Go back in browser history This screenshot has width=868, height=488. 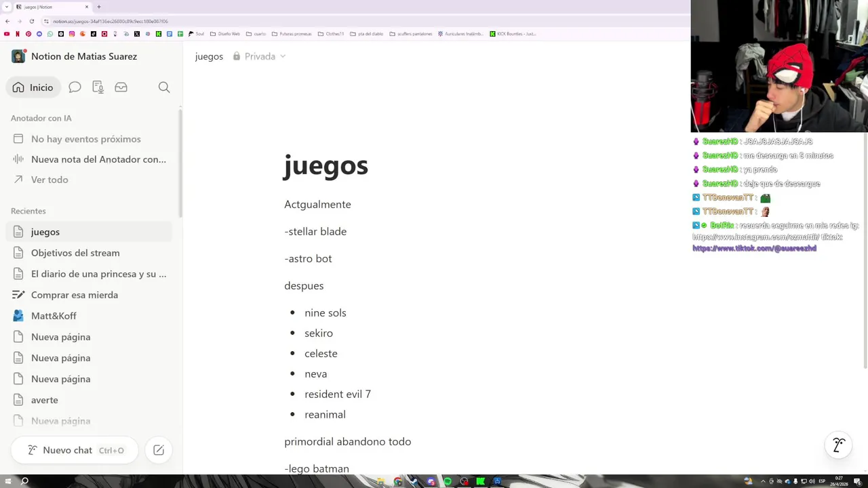(x=7, y=21)
